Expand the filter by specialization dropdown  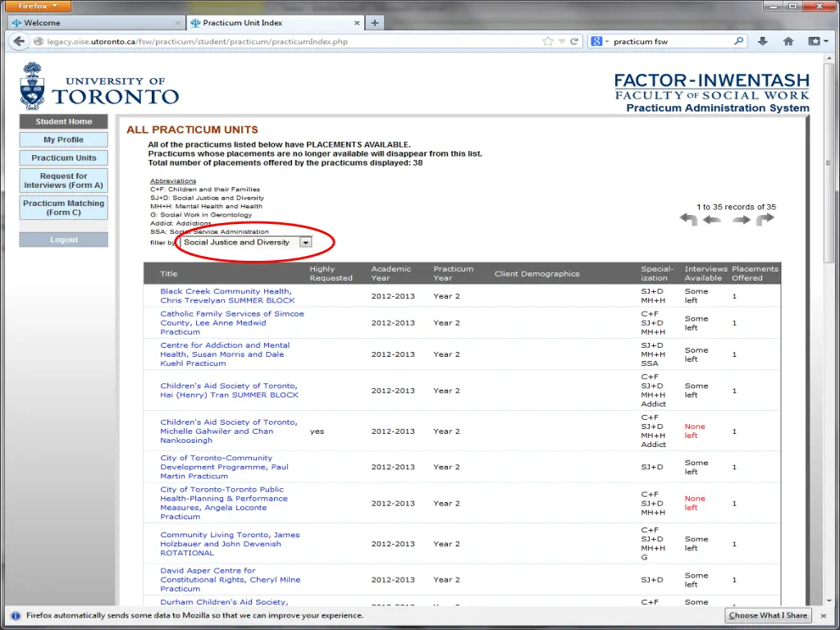point(305,242)
